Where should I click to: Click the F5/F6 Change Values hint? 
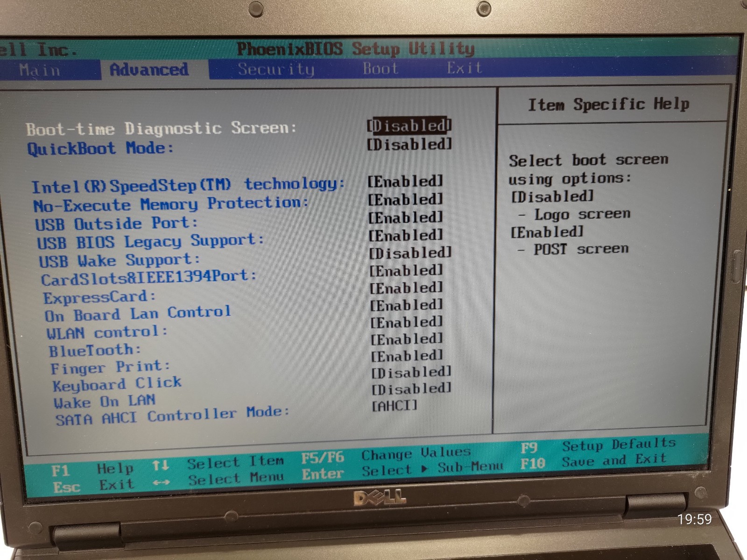386,455
